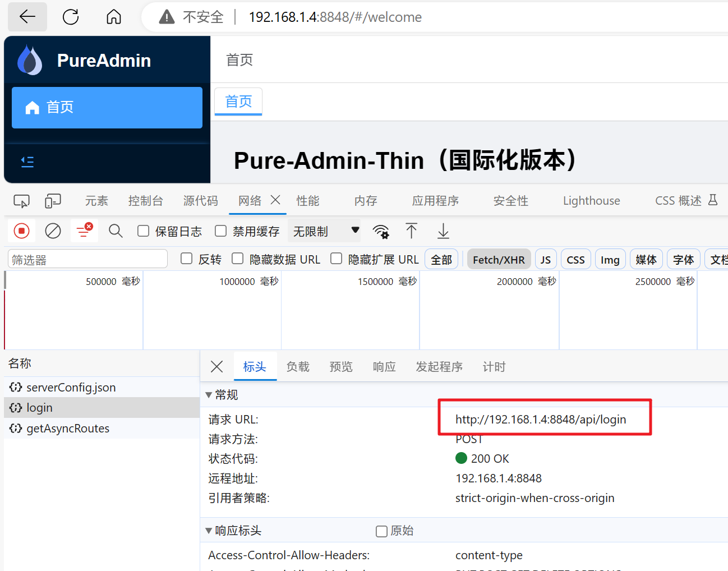The width and height of the screenshot is (728, 571).
Task: Reload the page with refresh icon
Action: (x=71, y=17)
